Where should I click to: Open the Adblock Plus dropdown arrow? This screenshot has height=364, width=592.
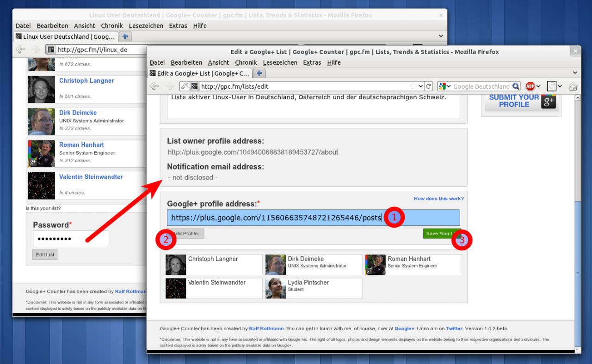click(x=539, y=86)
